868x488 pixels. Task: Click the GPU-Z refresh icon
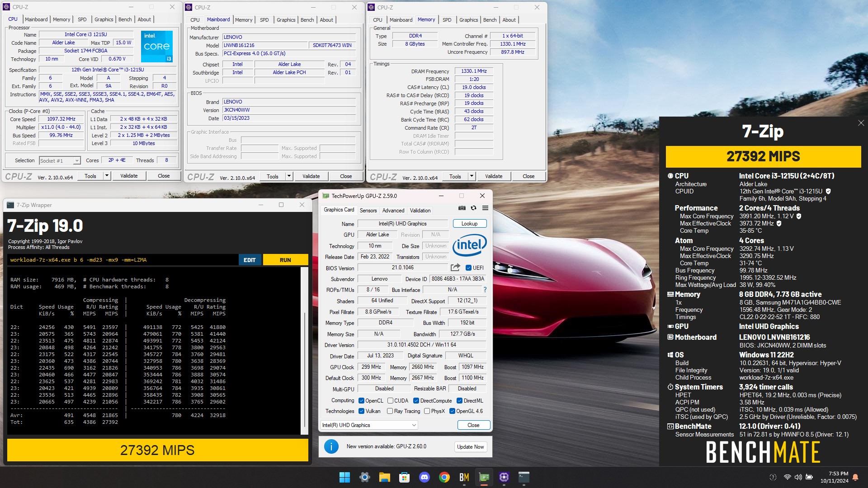coord(473,208)
